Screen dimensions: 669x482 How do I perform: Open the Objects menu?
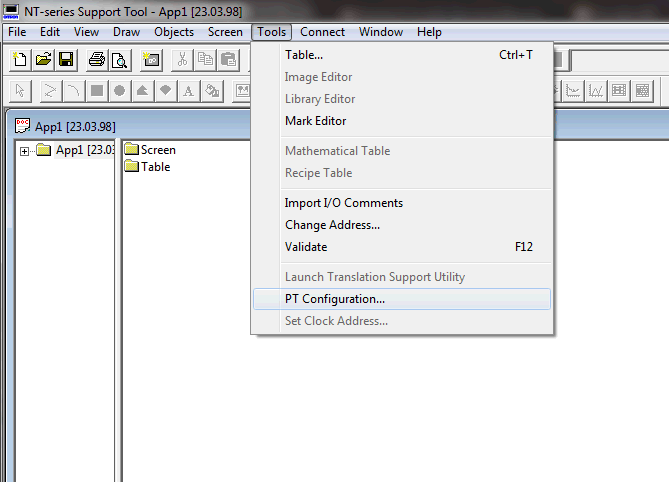[x=174, y=32]
